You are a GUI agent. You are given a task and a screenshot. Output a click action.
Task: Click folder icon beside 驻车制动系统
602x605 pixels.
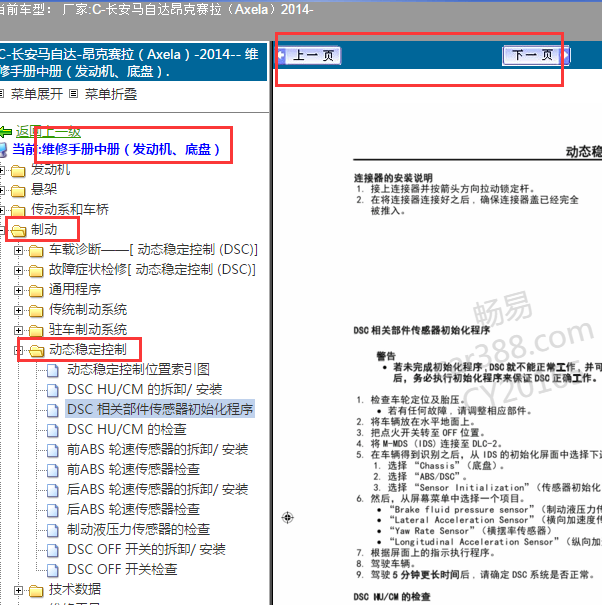36,331
